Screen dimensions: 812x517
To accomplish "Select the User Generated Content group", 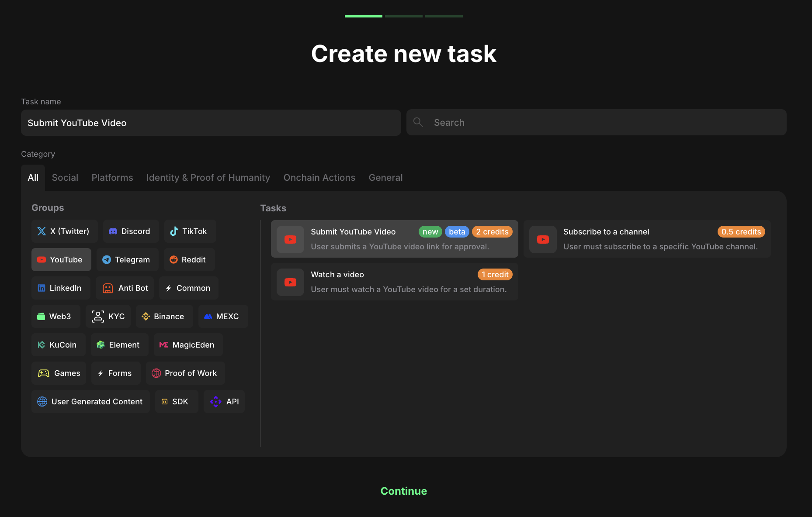I will pyautogui.click(x=90, y=402).
